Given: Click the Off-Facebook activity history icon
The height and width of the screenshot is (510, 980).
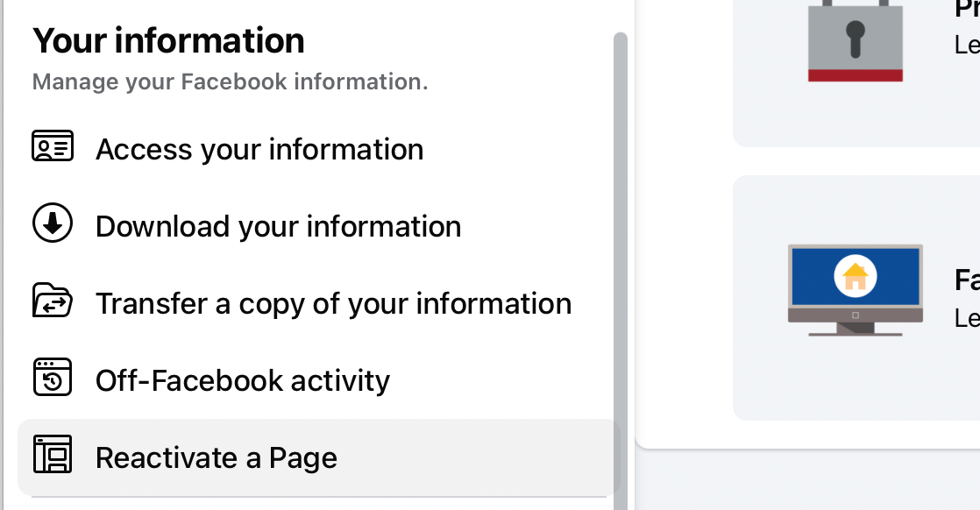Looking at the screenshot, I should pos(53,379).
